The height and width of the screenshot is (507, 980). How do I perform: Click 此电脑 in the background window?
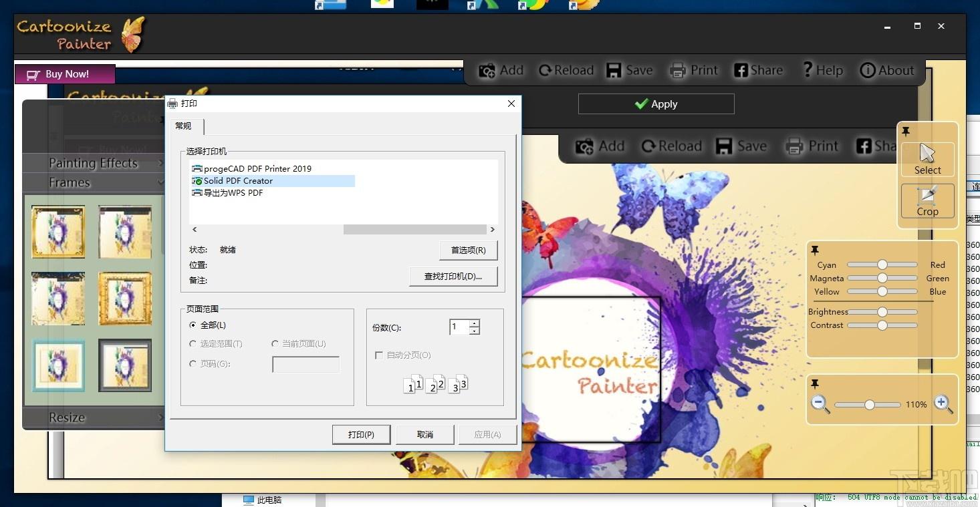click(x=263, y=500)
